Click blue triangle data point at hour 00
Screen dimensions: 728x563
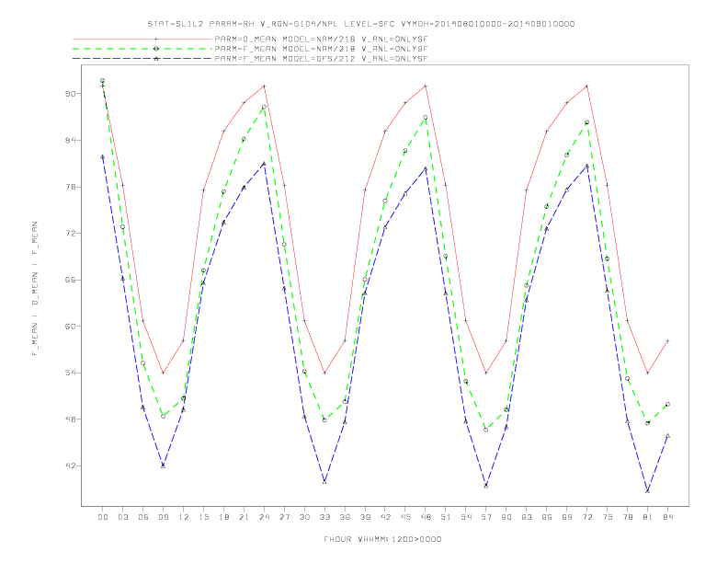[103, 157]
